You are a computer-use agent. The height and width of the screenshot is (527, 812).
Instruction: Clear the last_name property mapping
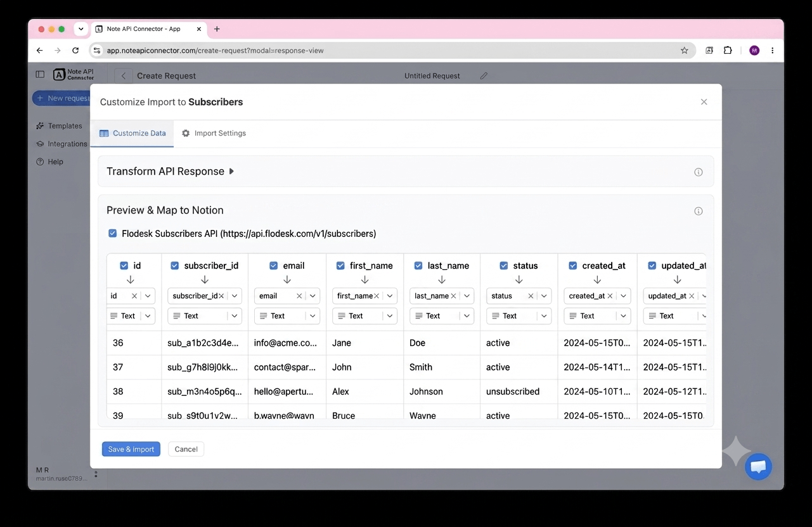coord(453,296)
